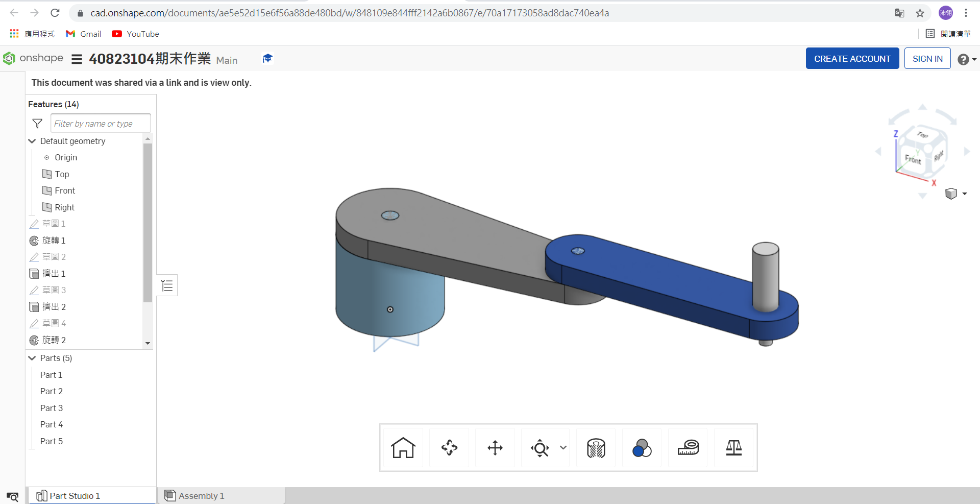The image size is (980, 504).
Task: Click the Home view icon in the bottom toolbar
Action: click(x=403, y=448)
